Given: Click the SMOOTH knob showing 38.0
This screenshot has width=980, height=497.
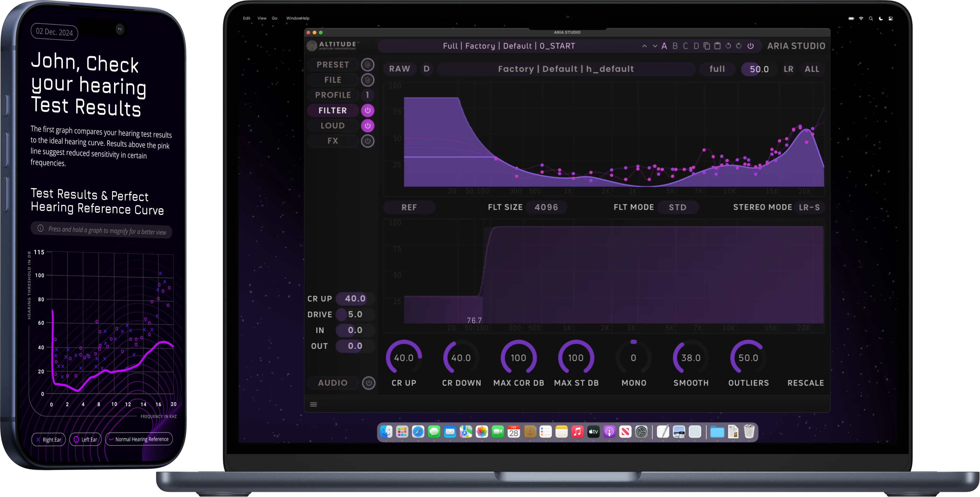Looking at the screenshot, I should 691,358.
